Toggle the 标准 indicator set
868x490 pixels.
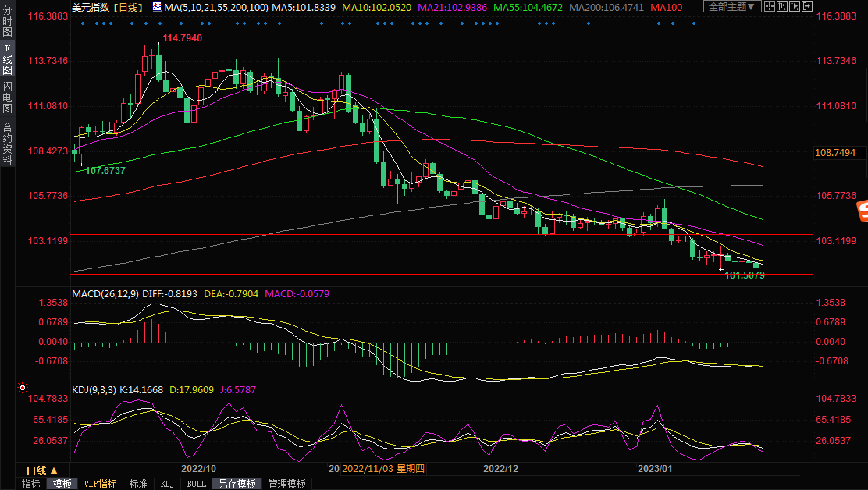tap(138, 484)
